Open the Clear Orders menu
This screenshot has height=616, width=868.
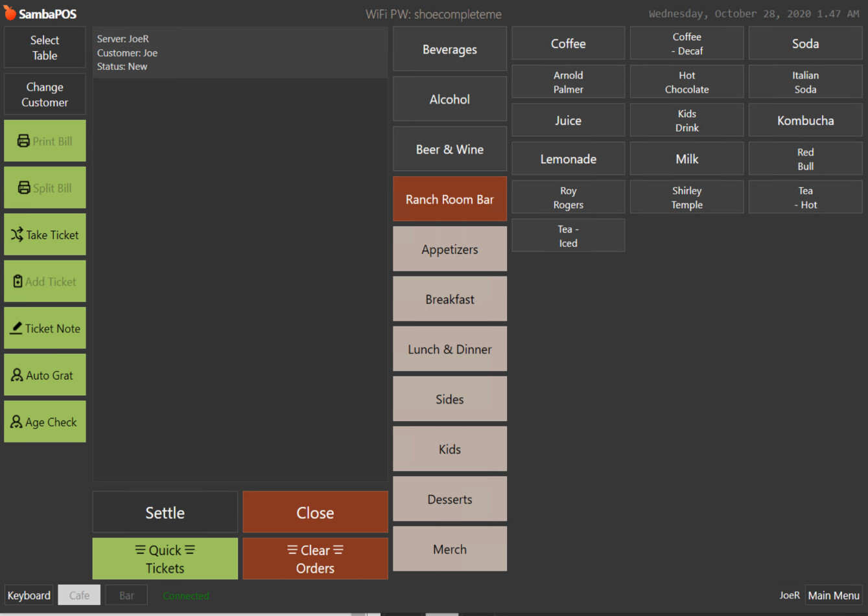(x=315, y=558)
